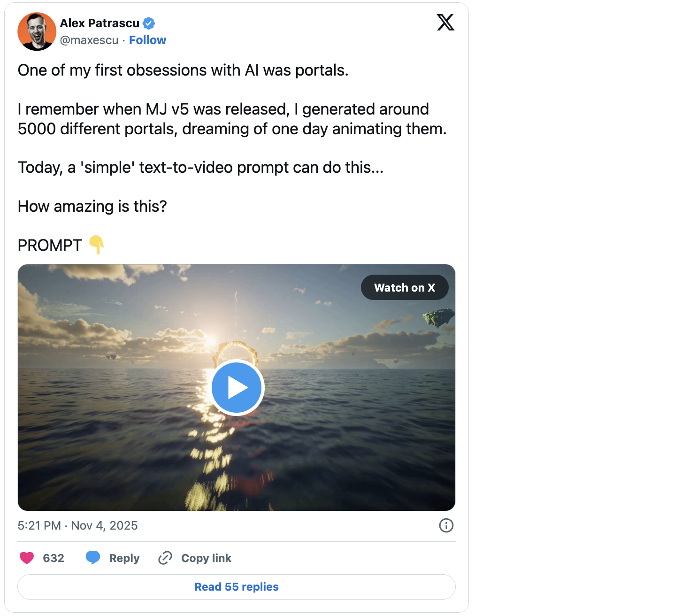Open Alex Patrascu's profile picture
The height and width of the screenshot is (616, 674).
(37, 31)
